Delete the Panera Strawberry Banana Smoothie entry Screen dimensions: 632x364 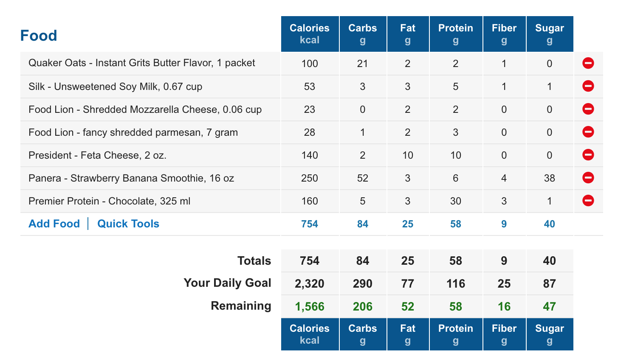[x=588, y=178]
